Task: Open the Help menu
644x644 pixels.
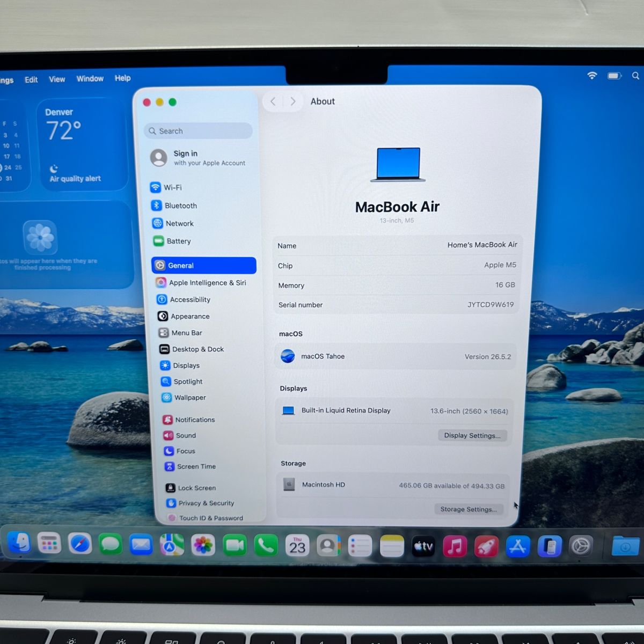Action: [x=122, y=78]
